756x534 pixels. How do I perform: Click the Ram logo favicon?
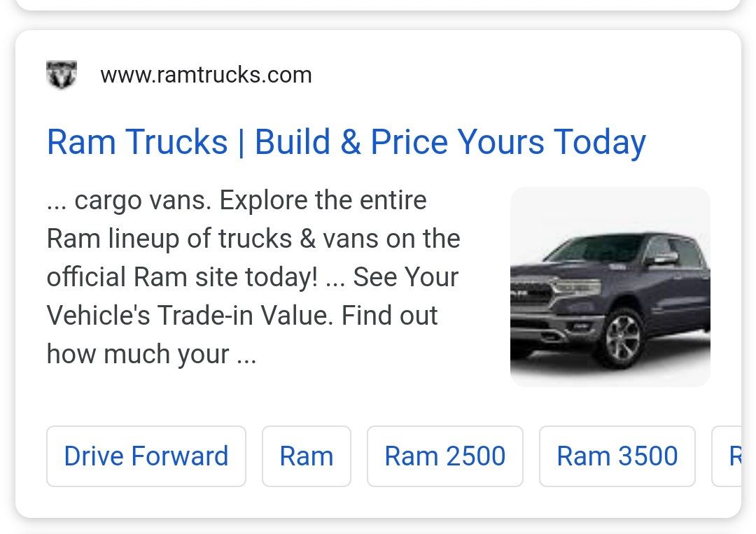(x=61, y=74)
